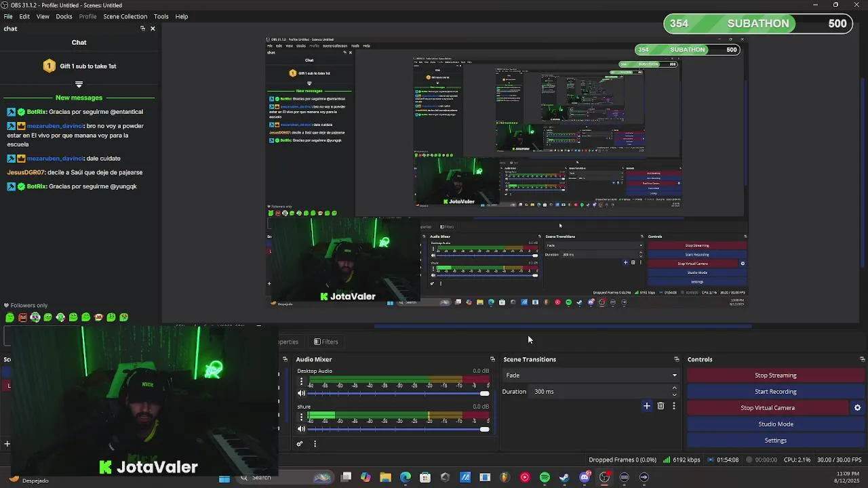868x488 pixels.
Task: Click Stop Streaming button
Action: click(x=775, y=375)
